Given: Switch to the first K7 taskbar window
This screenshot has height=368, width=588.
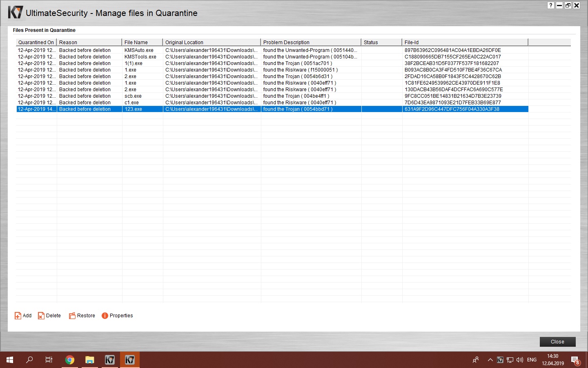Looking at the screenshot, I should 109,360.
